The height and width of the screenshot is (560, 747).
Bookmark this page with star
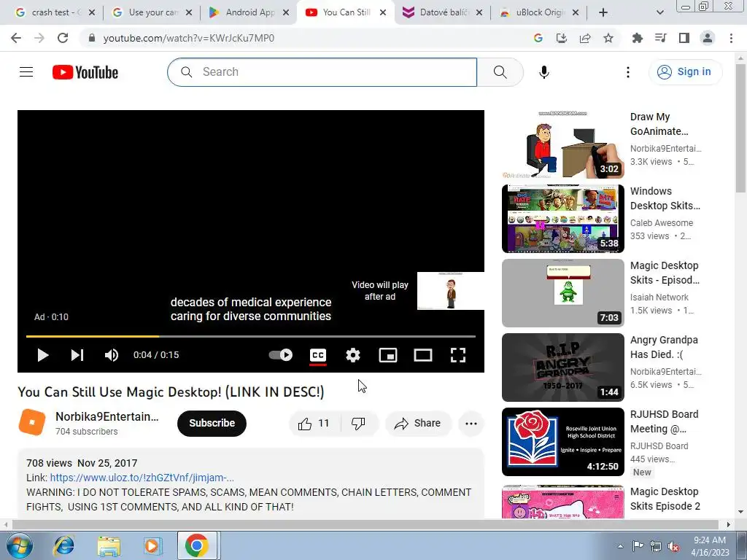point(608,38)
